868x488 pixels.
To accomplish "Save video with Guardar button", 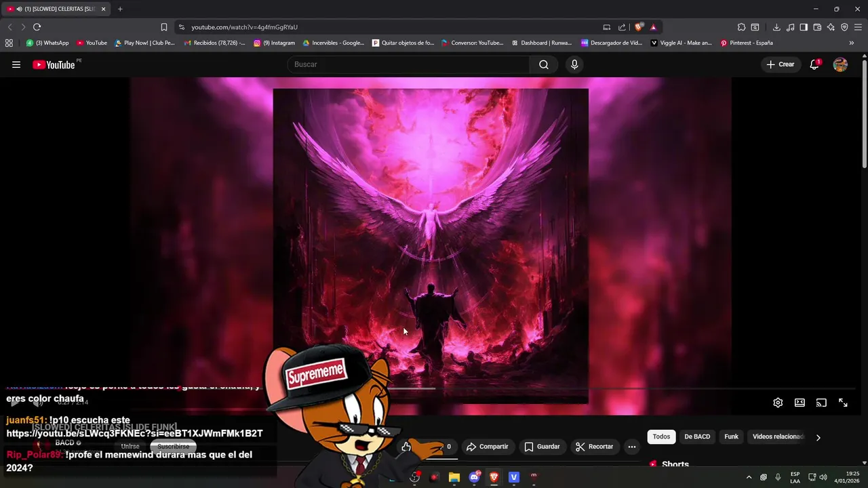I will (542, 447).
